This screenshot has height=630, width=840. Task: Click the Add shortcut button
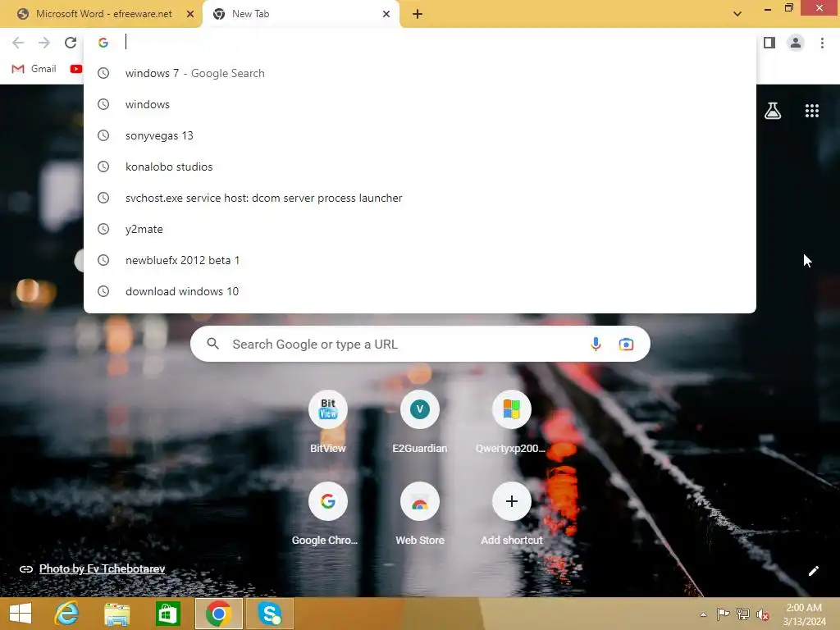[x=511, y=515]
